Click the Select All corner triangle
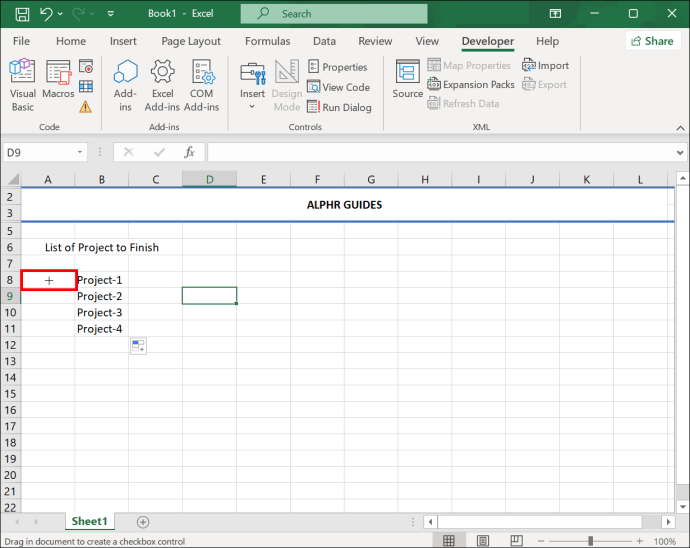 click(x=13, y=179)
